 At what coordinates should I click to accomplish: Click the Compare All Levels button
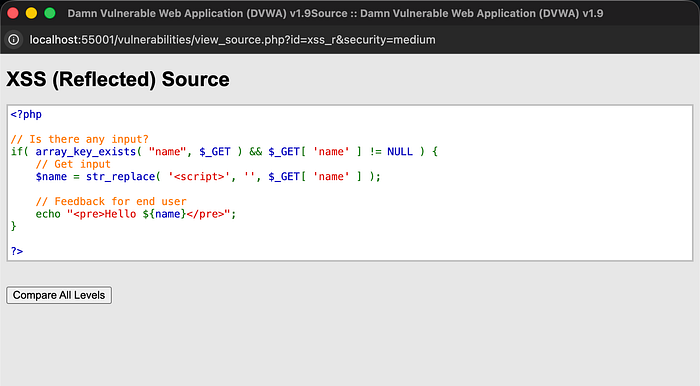coord(59,295)
